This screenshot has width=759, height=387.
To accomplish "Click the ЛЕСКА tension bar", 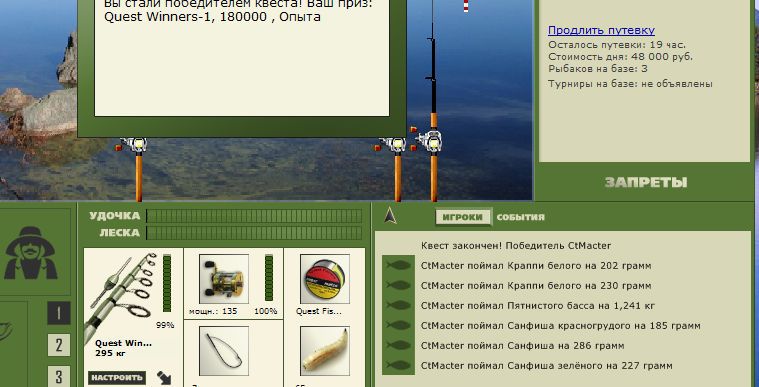I will [254, 233].
